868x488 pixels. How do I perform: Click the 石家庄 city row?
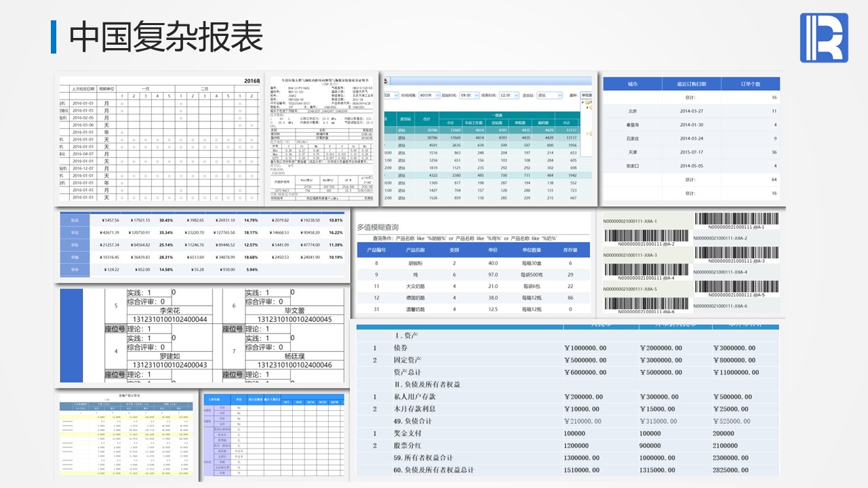click(x=691, y=138)
